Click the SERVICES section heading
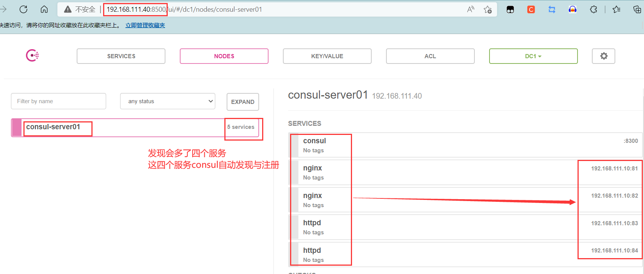The width and height of the screenshot is (644, 274). (x=305, y=124)
